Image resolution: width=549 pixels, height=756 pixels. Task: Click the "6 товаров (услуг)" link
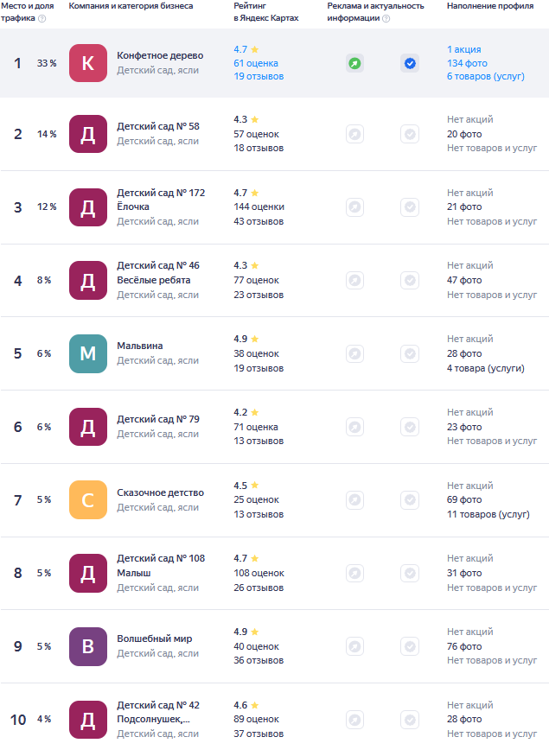(x=485, y=76)
